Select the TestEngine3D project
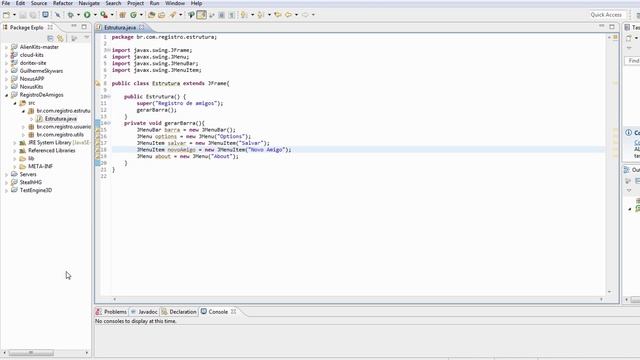The image size is (640, 360). pos(36,191)
